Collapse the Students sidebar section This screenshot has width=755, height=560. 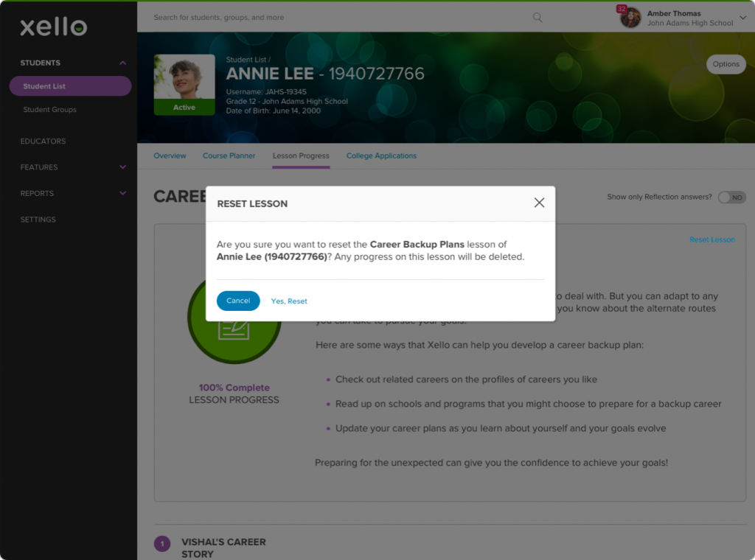tap(122, 63)
